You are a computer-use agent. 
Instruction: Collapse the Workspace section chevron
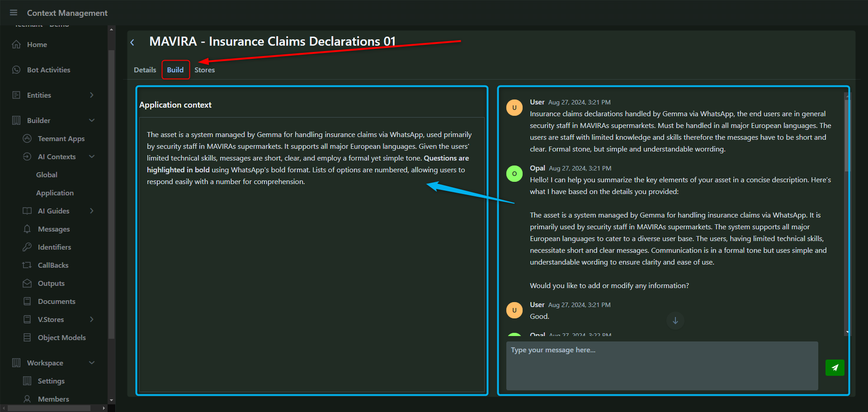click(92, 363)
